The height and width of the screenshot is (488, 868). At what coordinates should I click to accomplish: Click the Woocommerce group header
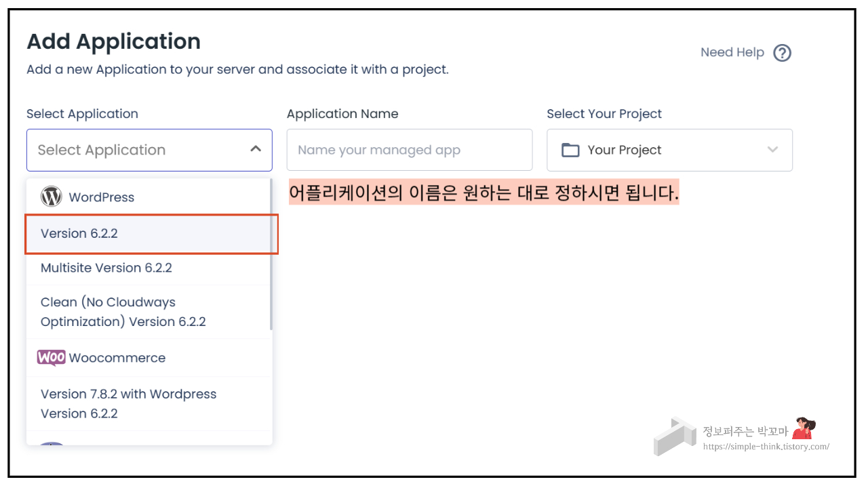point(149,358)
